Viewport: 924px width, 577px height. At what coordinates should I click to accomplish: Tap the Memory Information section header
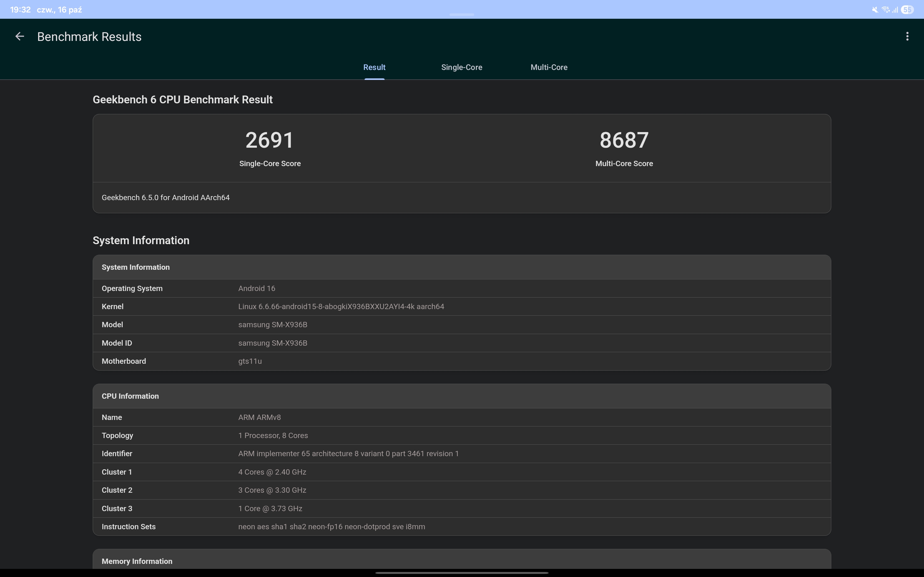coord(137,561)
